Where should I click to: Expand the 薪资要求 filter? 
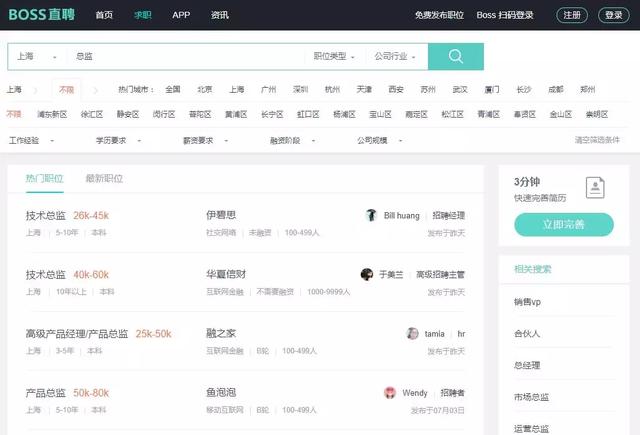[205, 140]
